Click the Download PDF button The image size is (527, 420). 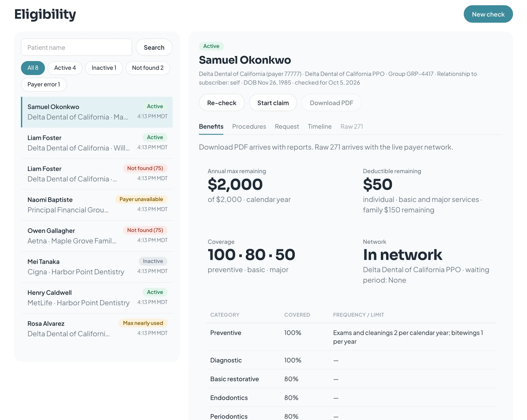331,103
